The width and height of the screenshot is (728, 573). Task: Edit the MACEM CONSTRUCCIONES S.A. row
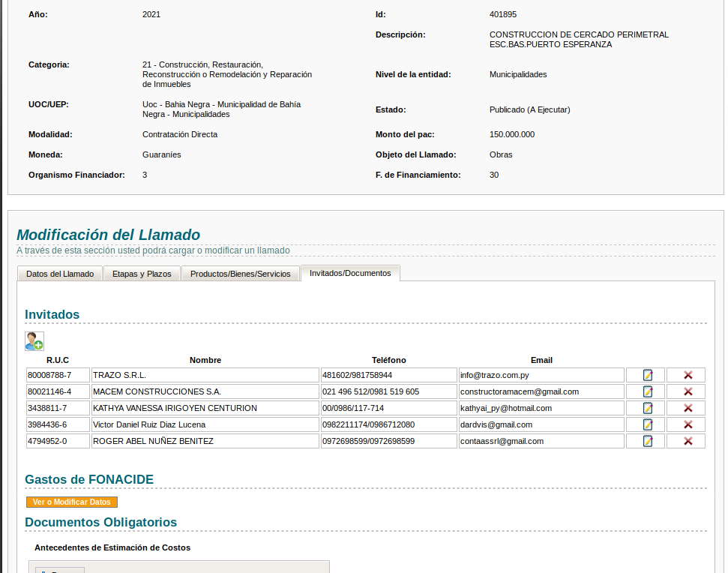(648, 392)
